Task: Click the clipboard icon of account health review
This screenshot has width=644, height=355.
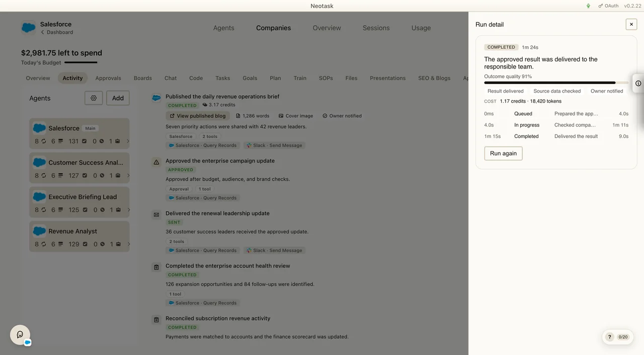Action: [156, 267]
